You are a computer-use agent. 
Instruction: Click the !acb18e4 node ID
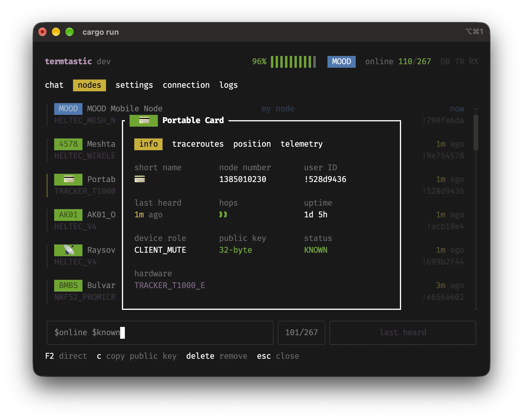(x=445, y=226)
